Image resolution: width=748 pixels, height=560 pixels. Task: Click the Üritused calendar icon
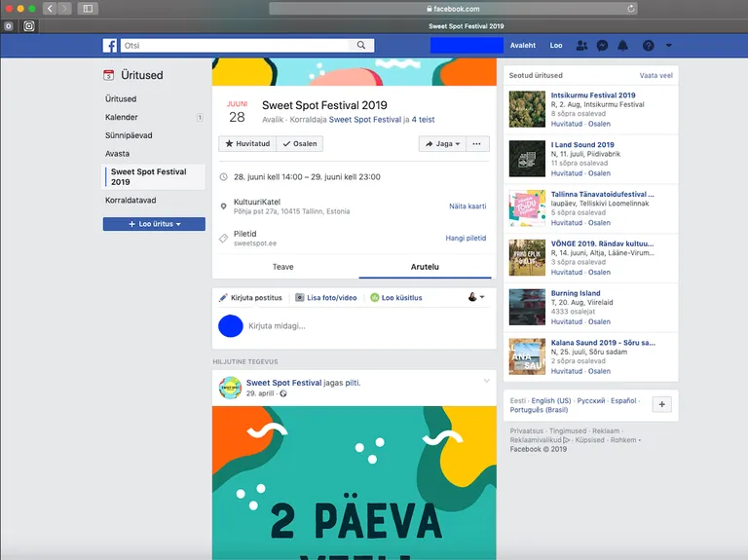point(109,75)
